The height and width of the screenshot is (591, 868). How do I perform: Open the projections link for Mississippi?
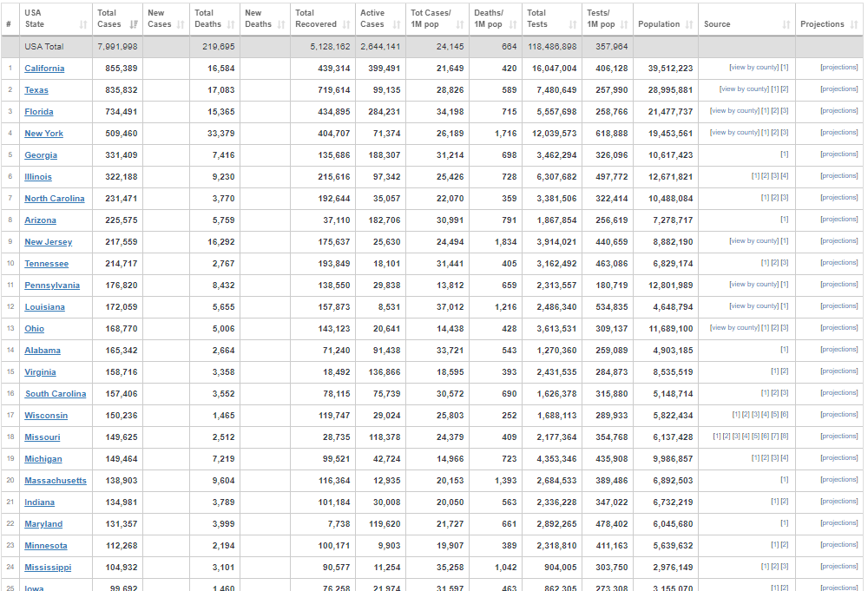(x=838, y=567)
